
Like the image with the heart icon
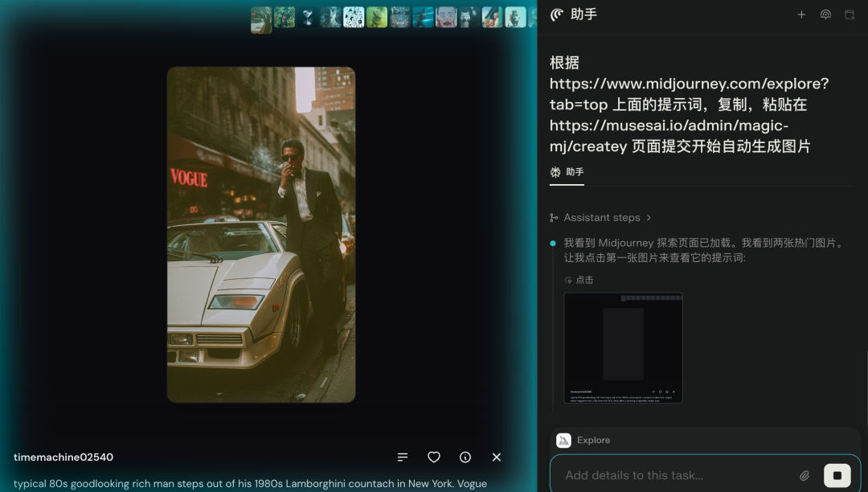pos(434,457)
